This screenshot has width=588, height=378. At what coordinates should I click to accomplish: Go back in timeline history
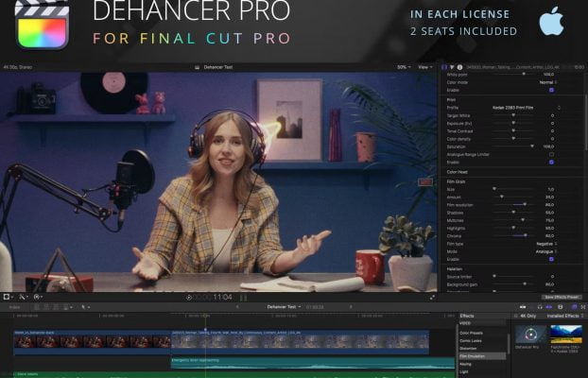click(x=236, y=307)
